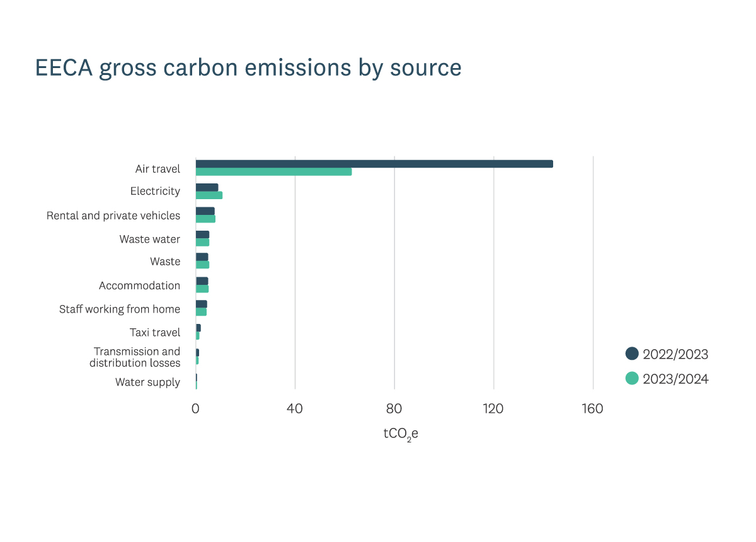The image size is (756, 542).
Task: Click 'Rental and private vehicles' label
Action: point(113,216)
